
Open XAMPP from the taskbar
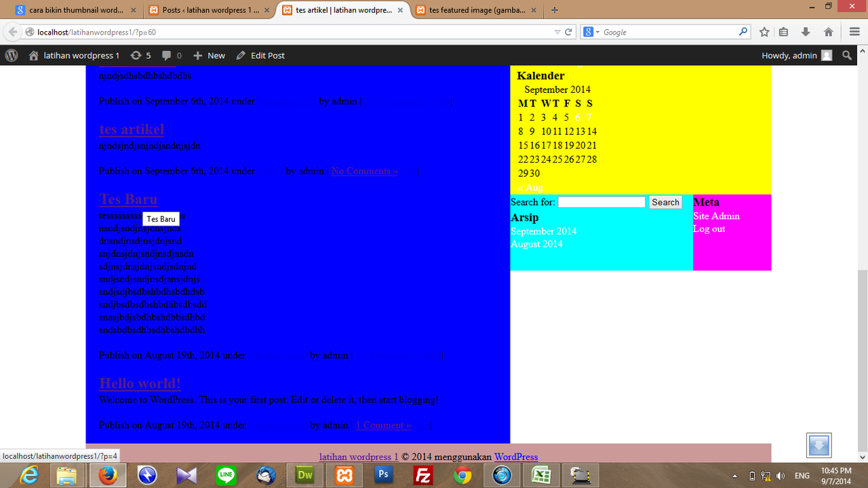[x=345, y=476]
